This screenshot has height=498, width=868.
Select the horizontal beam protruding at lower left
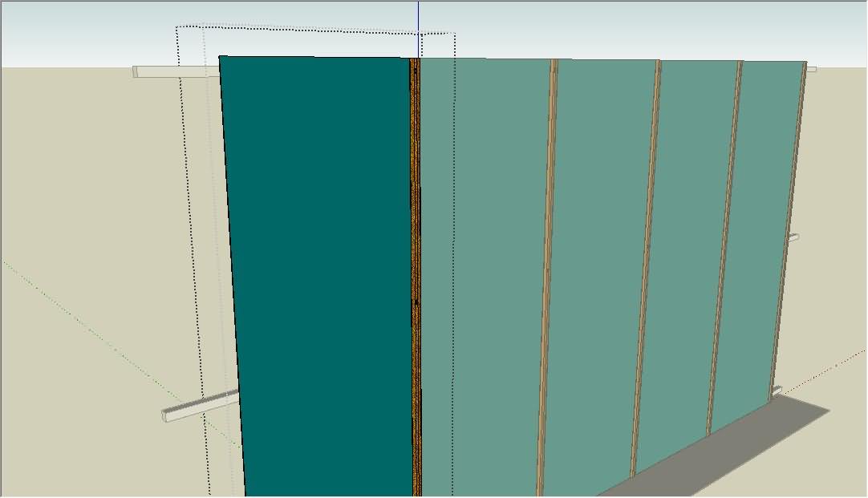(201, 406)
